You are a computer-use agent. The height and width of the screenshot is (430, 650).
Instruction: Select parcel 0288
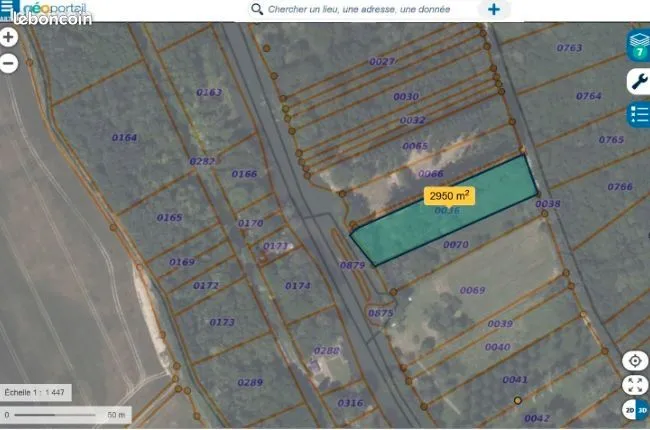coord(327,351)
